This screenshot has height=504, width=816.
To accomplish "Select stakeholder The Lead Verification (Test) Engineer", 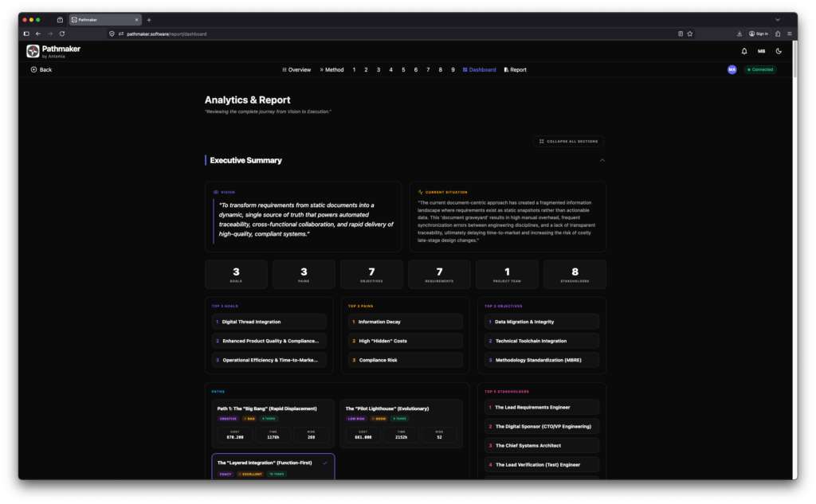I will [542, 465].
